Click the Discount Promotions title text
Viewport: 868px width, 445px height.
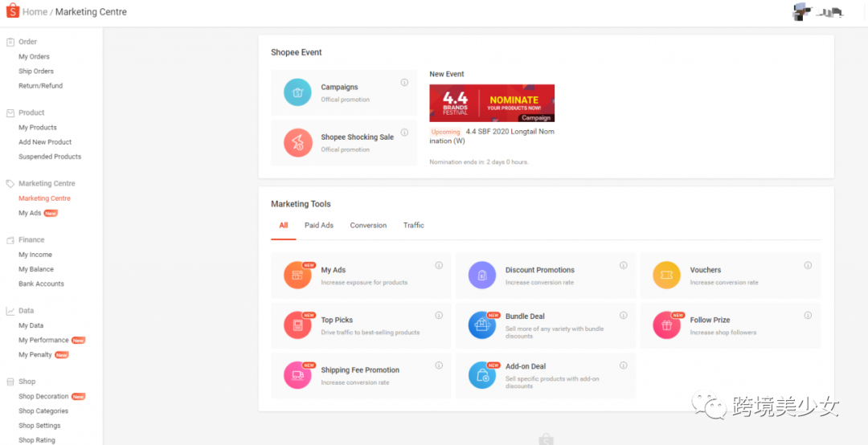tap(540, 270)
